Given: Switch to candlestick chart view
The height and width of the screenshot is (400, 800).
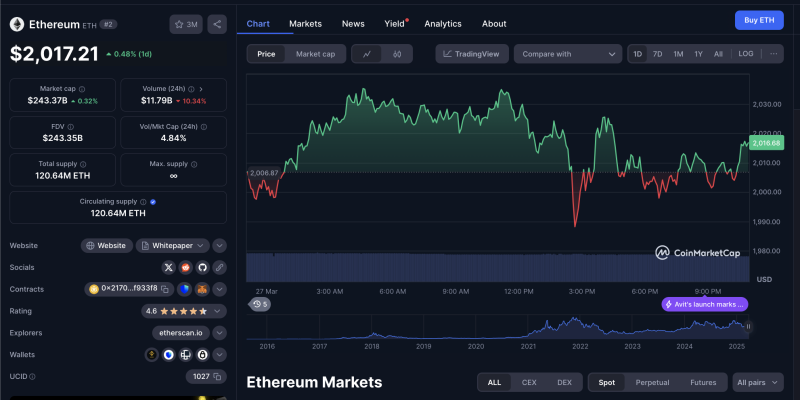Looking at the screenshot, I should click(397, 54).
